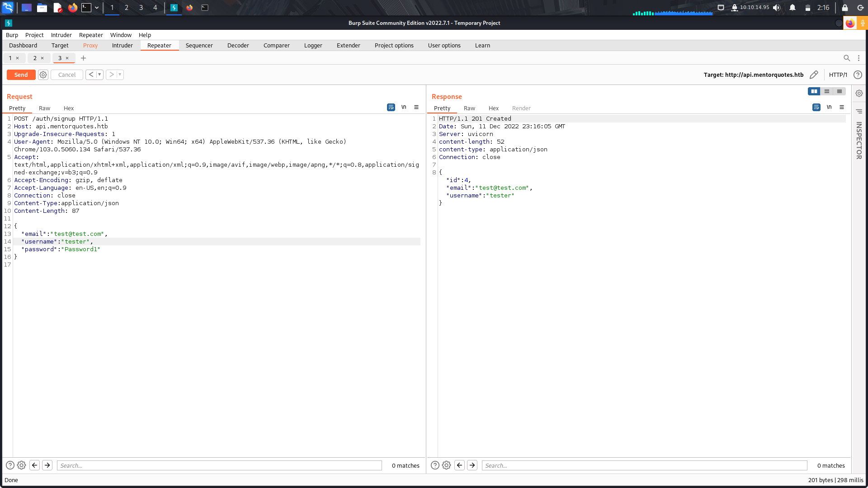Open search on the Repeater tab bar

pyautogui.click(x=847, y=58)
